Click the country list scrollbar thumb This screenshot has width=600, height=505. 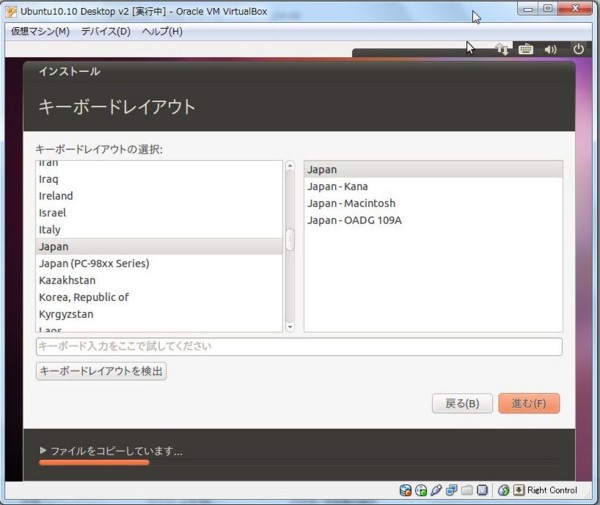(x=290, y=240)
